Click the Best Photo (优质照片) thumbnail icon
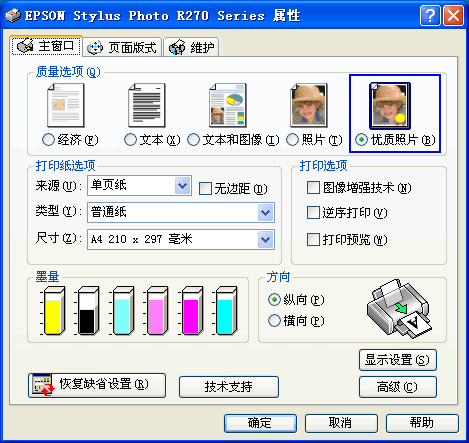This screenshot has height=443, width=469. (390, 106)
